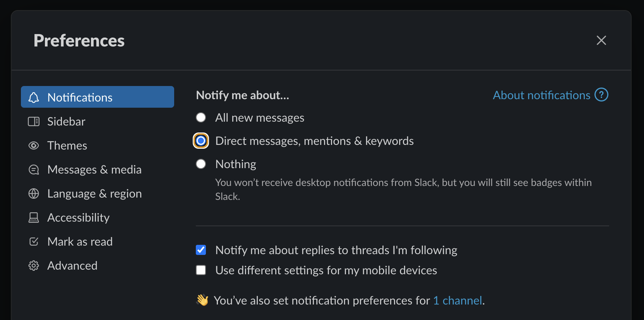Open the Notifications preferences tab

pyautogui.click(x=98, y=97)
